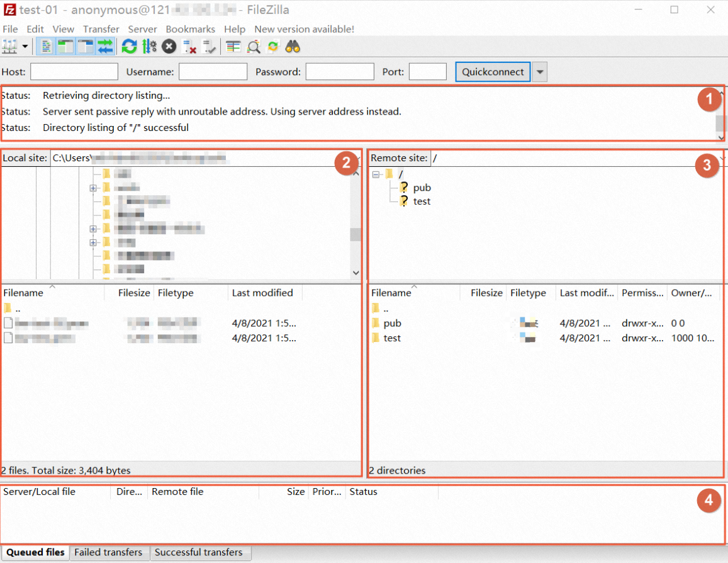
Task: Collapse the remote root "/" directory
Action: (x=376, y=174)
